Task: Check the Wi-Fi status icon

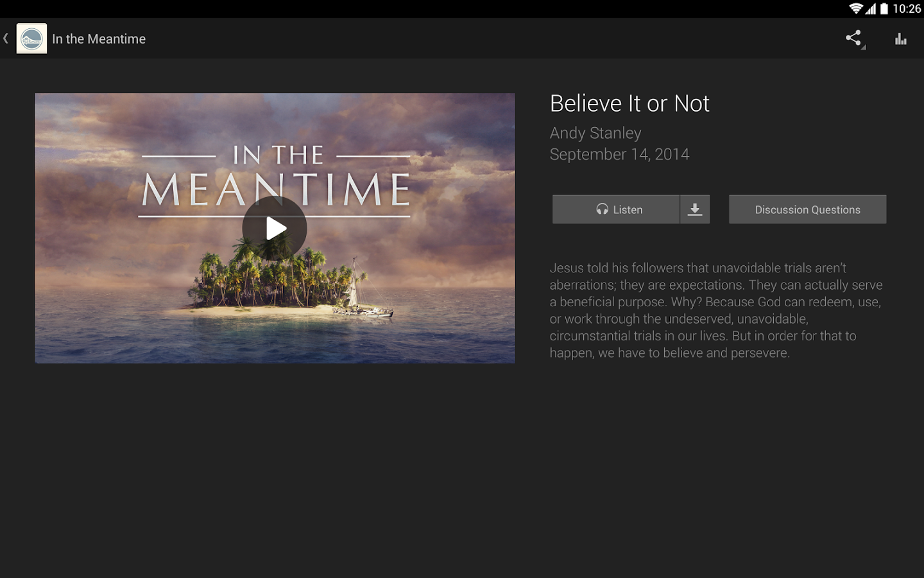Action: 856,8
